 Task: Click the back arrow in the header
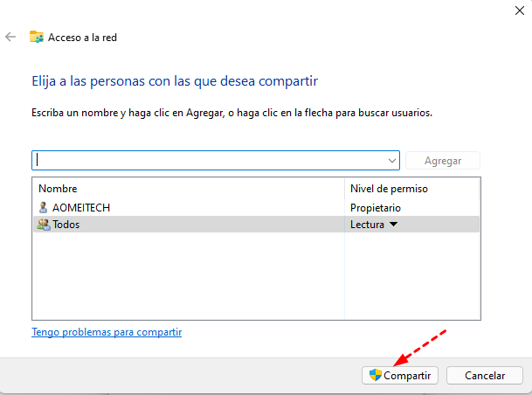tap(10, 37)
